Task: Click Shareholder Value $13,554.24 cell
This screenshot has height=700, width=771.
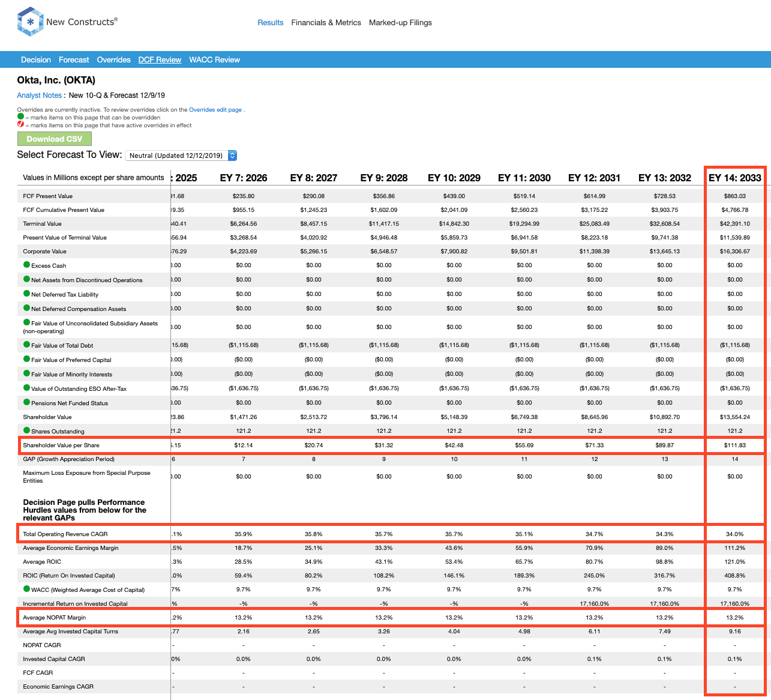Action: 735,417
